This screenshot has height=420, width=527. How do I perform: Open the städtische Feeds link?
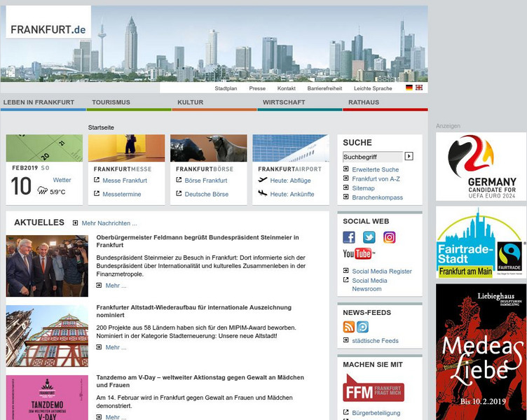click(x=375, y=341)
